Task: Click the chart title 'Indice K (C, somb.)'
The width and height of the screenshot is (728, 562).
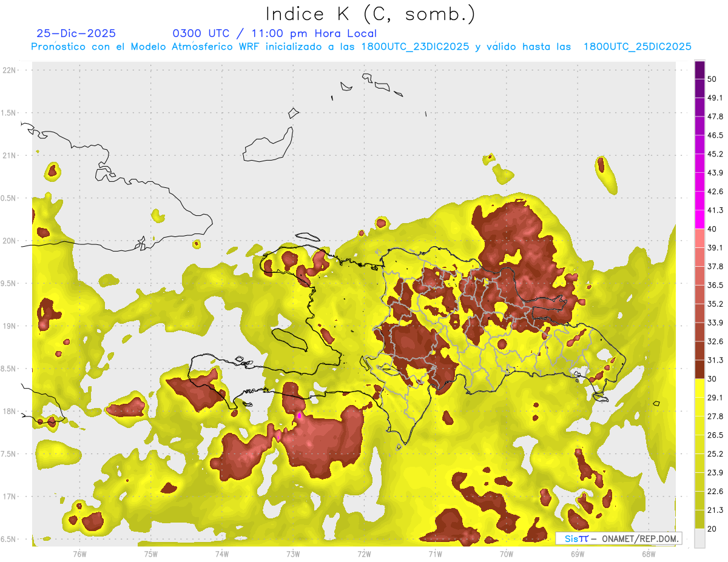Action: [x=370, y=14]
